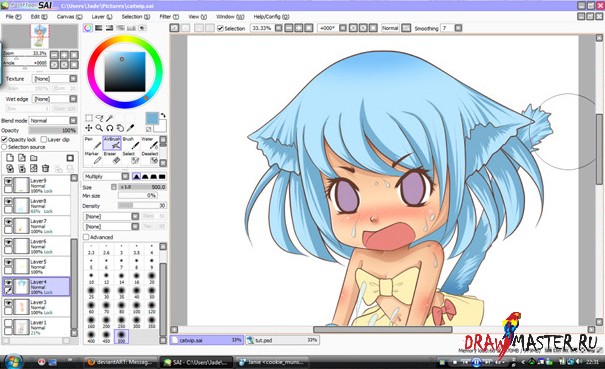Open the File menu
This screenshot has height=369, width=605.
pyautogui.click(x=13, y=17)
